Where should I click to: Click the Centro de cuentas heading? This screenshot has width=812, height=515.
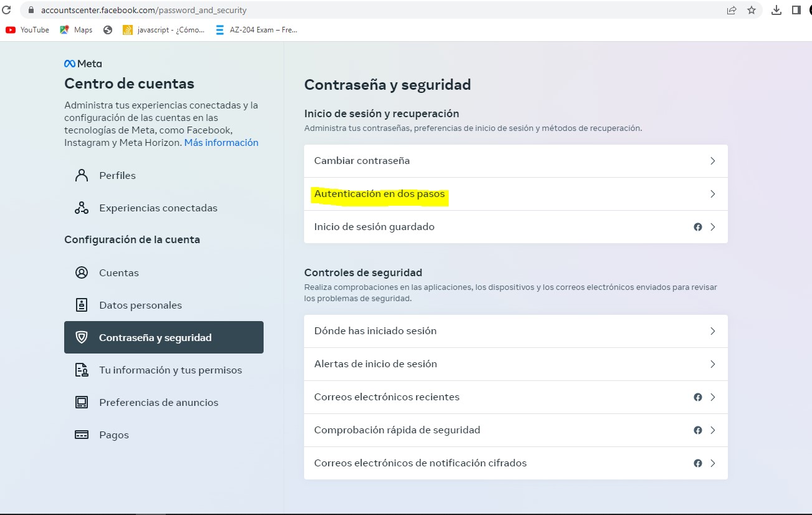click(x=129, y=84)
